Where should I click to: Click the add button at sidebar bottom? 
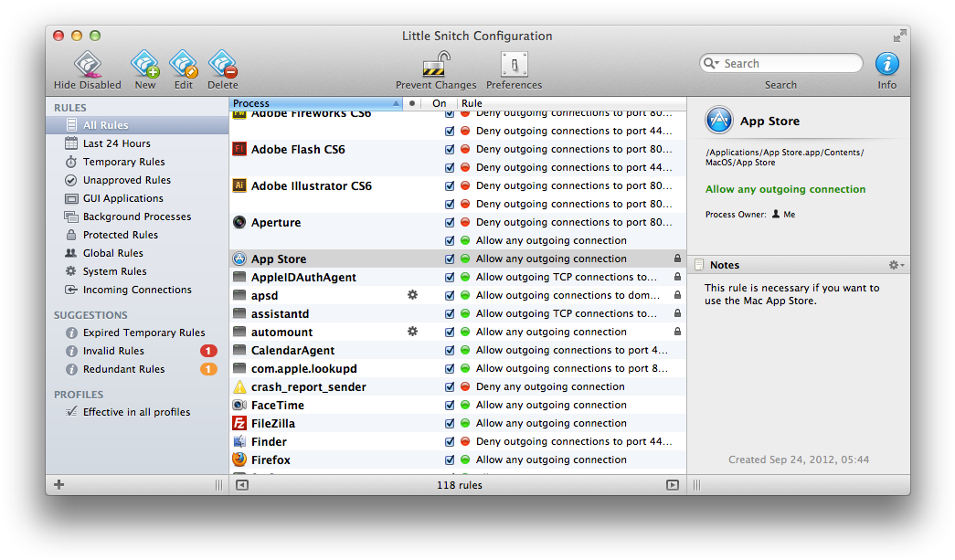(59, 485)
